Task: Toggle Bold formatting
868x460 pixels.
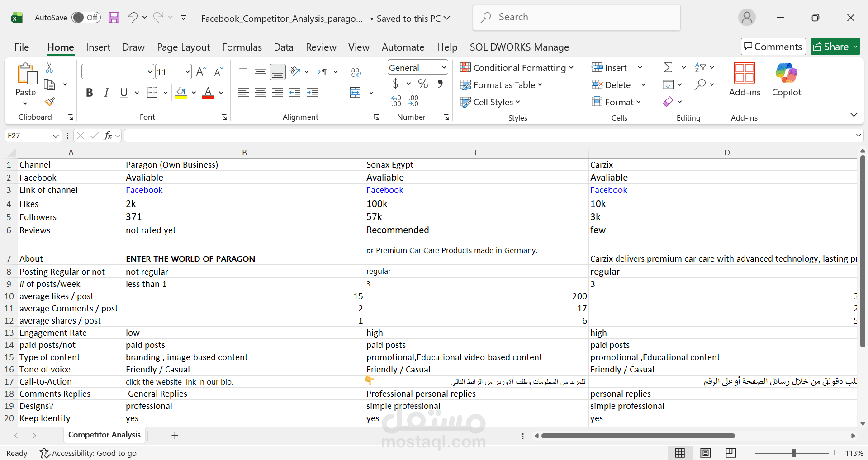Action: (x=90, y=93)
